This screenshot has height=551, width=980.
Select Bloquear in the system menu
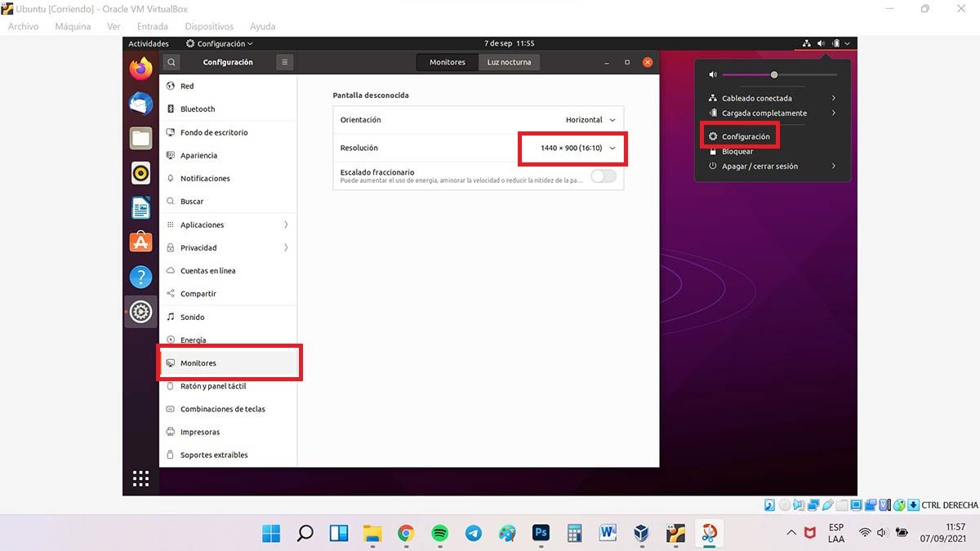[737, 152]
